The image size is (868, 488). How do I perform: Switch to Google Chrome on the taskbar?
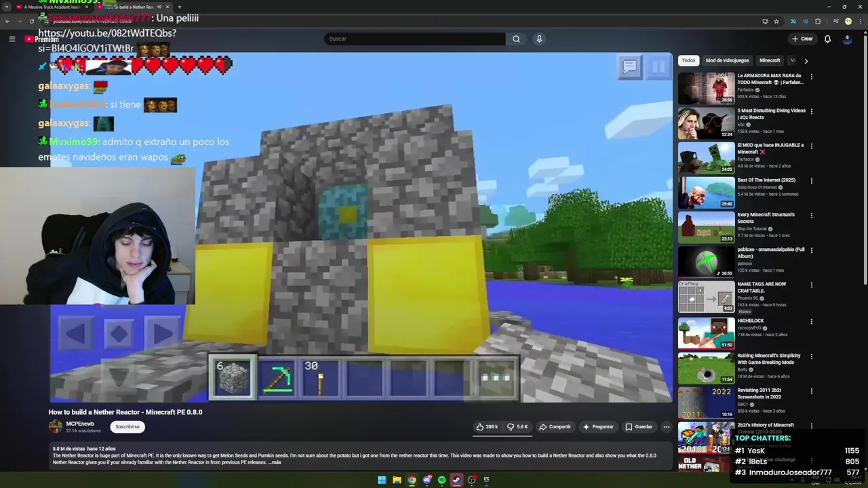[x=412, y=480]
